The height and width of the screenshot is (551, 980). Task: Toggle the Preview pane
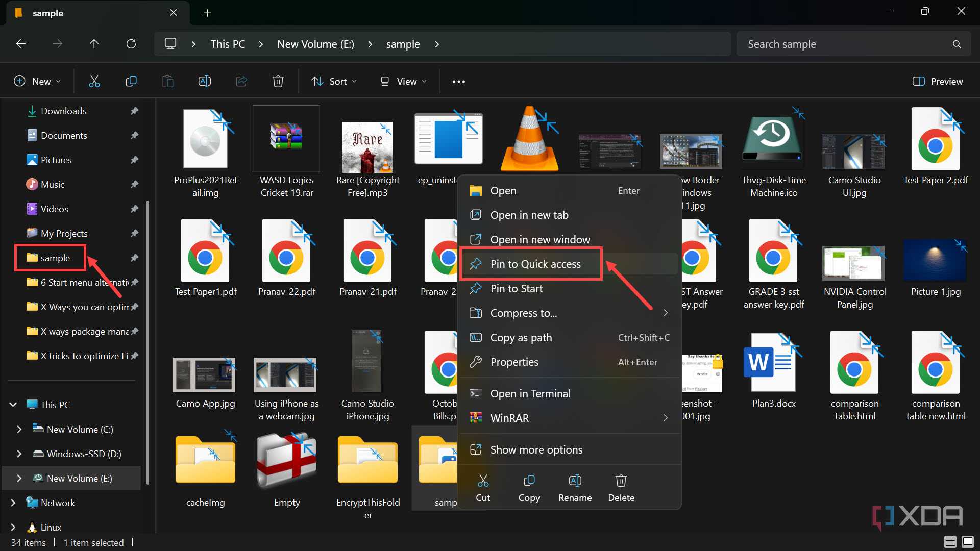click(937, 81)
